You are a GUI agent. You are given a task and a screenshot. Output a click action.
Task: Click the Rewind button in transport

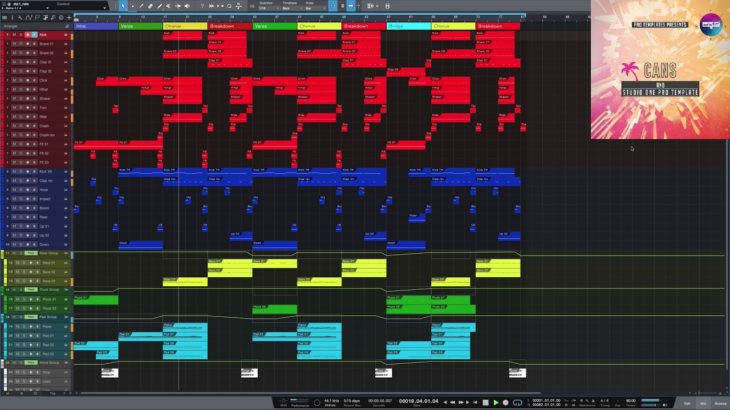tap(453, 403)
